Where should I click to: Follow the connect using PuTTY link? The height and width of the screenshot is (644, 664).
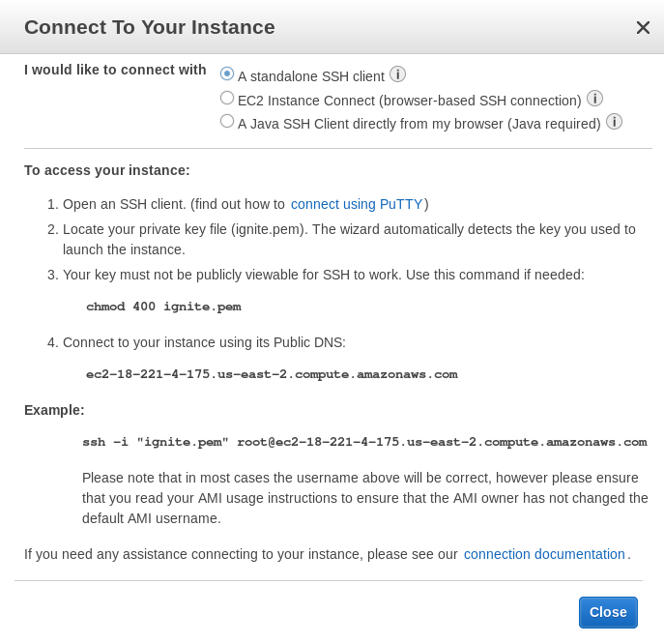pos(357,204)
